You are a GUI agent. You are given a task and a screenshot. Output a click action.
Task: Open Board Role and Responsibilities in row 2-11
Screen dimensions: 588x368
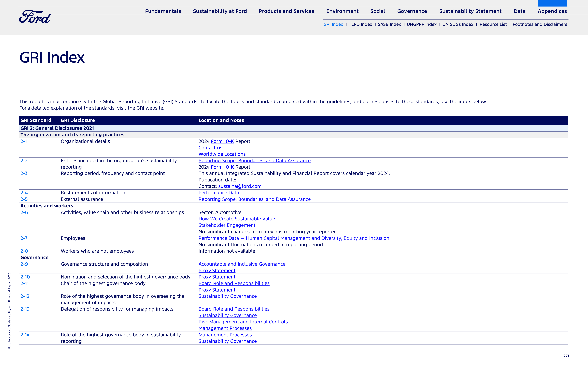coord(234,283)
